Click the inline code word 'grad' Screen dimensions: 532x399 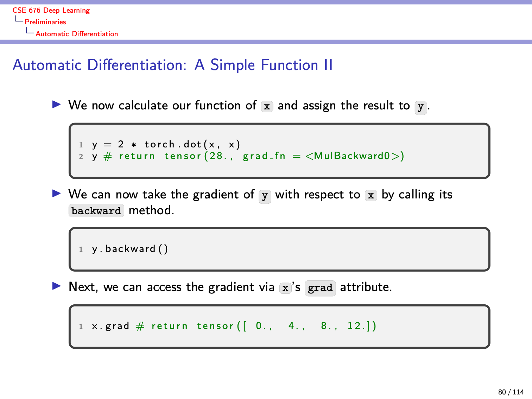tap(320, 288)
